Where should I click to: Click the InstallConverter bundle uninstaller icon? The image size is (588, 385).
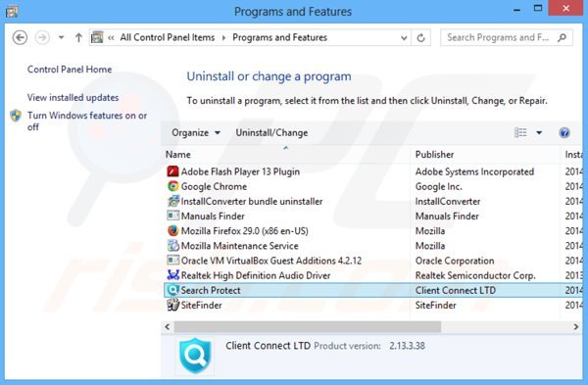tap(172, 201)
